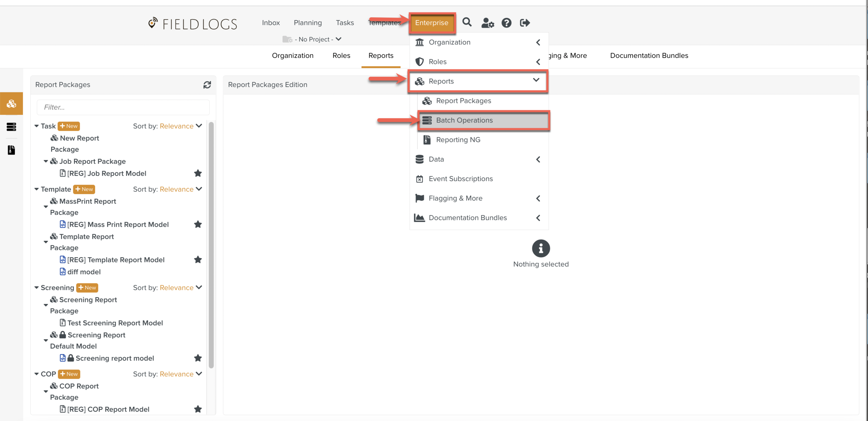Switch to the Reports tab
This screenshot has height=421, width=868.
coord(381,56)
